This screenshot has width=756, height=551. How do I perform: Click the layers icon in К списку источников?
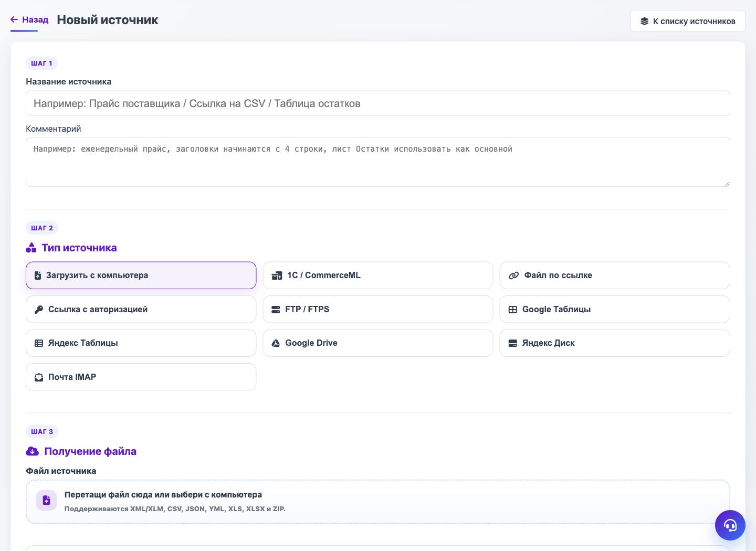tap(644, 22)
